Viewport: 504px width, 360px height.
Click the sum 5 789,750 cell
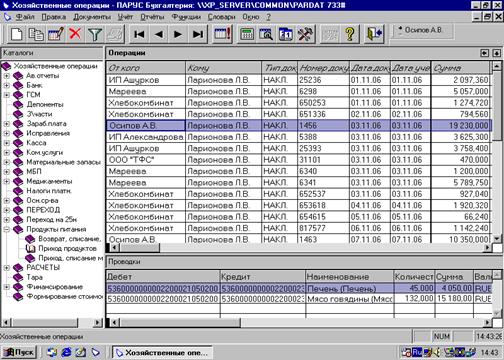point(460,183)
